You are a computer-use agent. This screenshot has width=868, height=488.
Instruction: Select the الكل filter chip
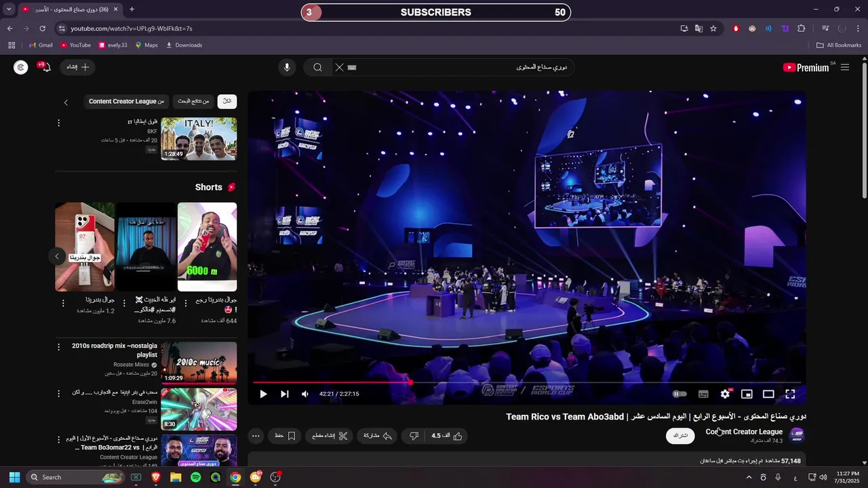point(227,101)
